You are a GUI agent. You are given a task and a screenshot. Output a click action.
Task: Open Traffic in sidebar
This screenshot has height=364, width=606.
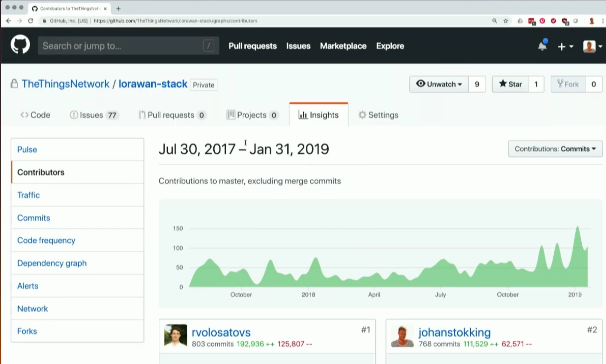[78, 195]
